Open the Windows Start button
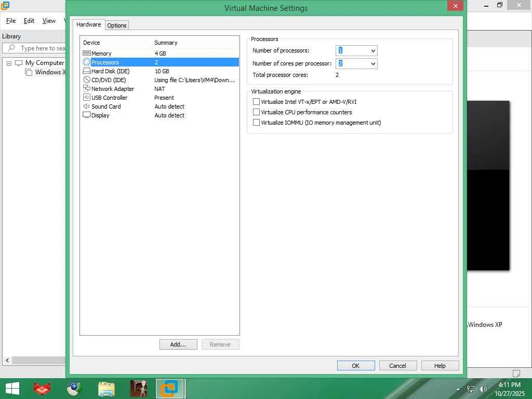The height and width of the screenshot is (399, 532). point(12,388)
